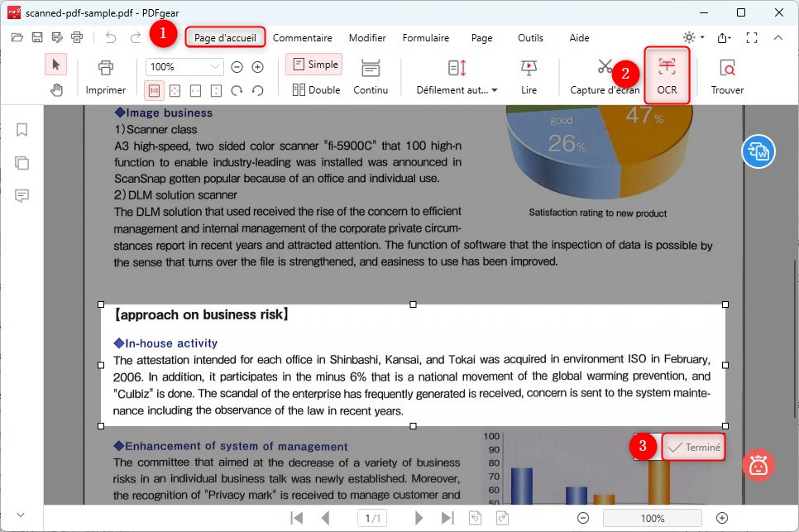
Task: Enable Double page view mode
Action: click(315, 89)
